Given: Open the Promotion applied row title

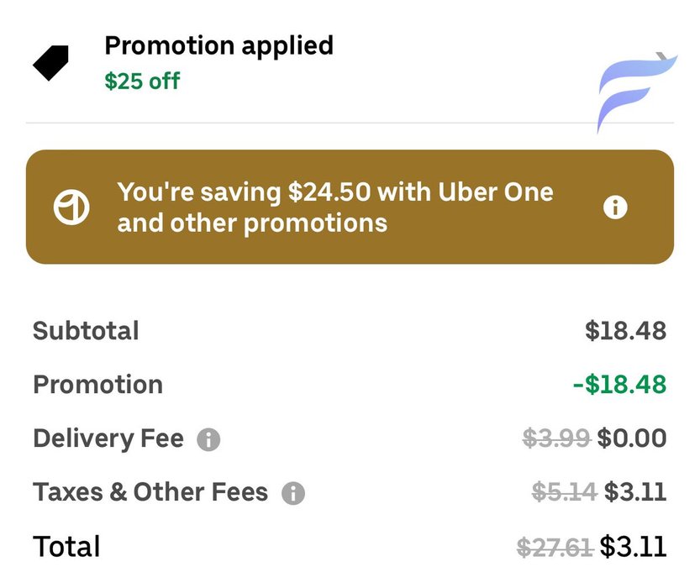Looking at the screenshot, I should tap(218, 45).
